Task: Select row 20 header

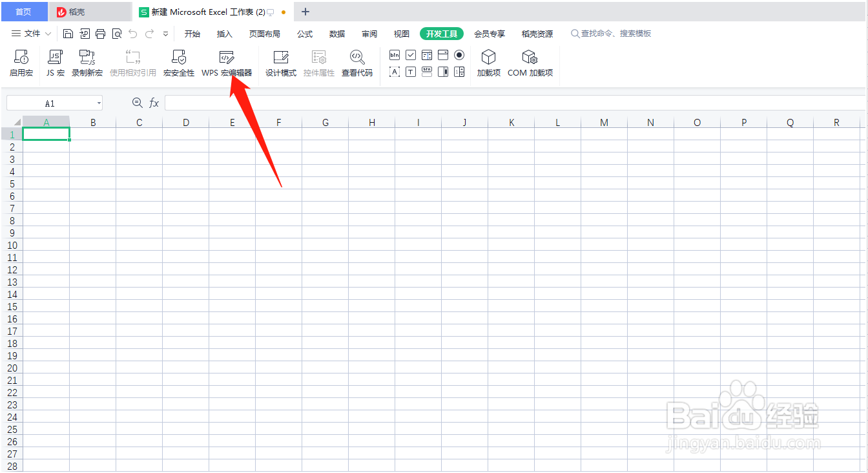Action: [12, 368]
